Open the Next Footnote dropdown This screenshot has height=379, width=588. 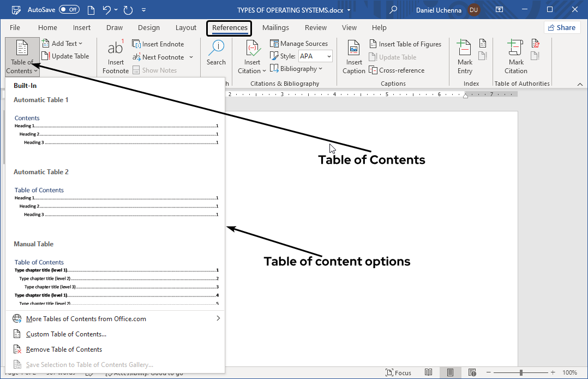[x=191, y=57]
